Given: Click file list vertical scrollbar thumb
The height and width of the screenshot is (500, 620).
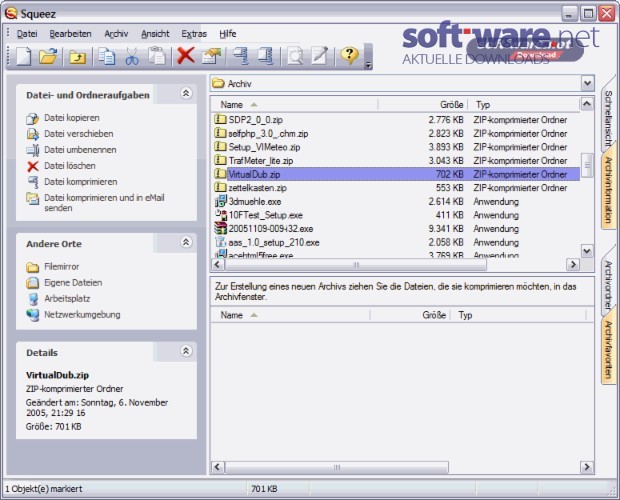Looking at the screenshot, I should coord(587,165).
